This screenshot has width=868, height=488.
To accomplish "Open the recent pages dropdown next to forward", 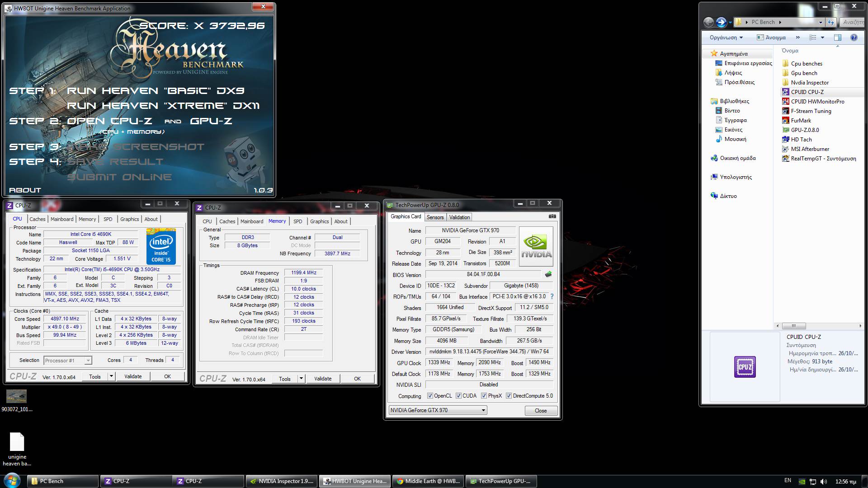I will pyautogui.click(x=730, y=22).
